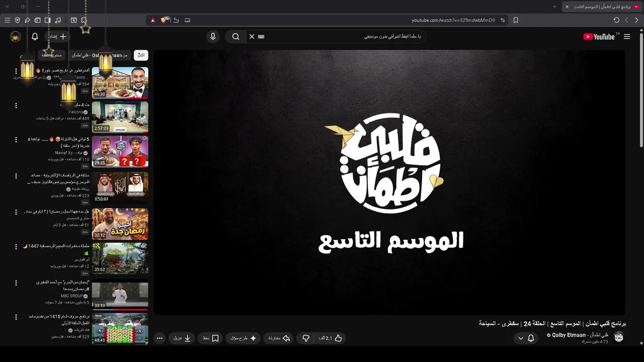Open the Create (إنشاء) button
The image size is (644, 362).
(57, 37)
